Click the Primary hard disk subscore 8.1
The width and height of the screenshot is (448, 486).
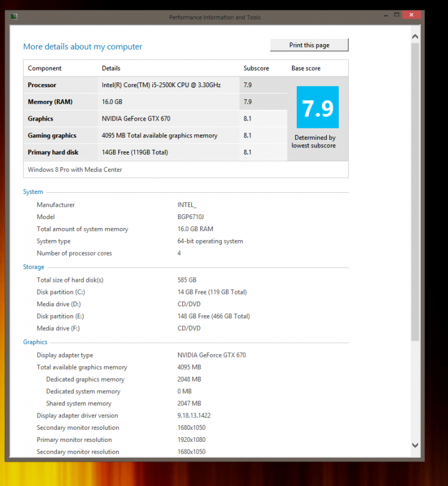coord(247,152)
